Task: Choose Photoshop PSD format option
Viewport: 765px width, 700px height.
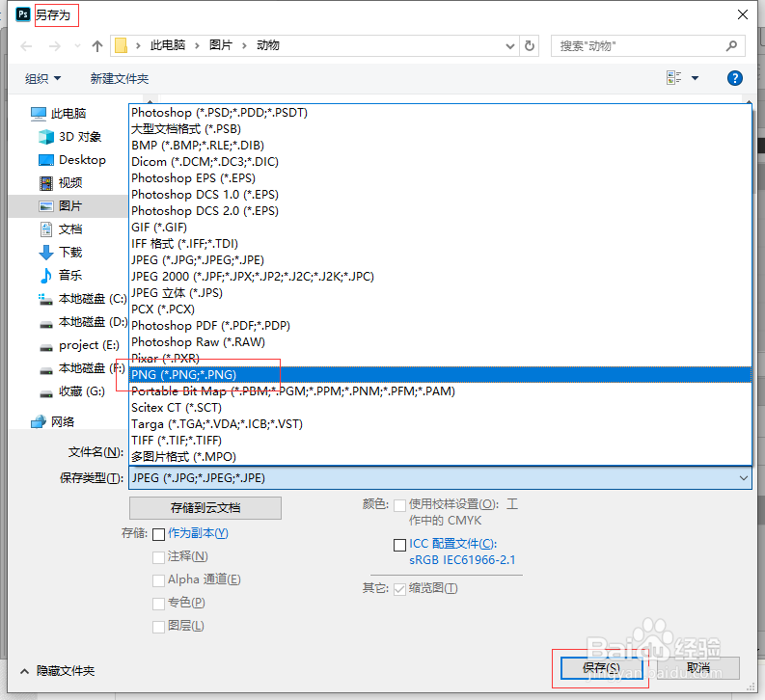Action: coord(440,113)
